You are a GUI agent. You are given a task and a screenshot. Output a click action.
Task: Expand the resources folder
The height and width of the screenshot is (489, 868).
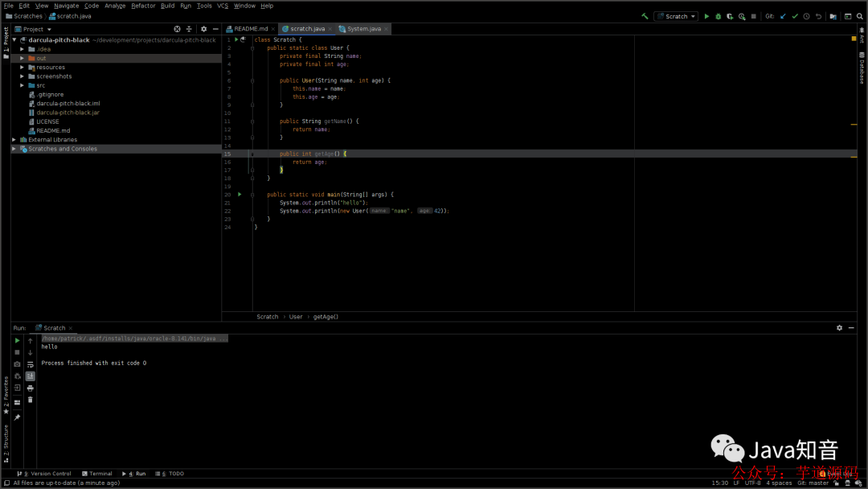(x=23, y=67)
